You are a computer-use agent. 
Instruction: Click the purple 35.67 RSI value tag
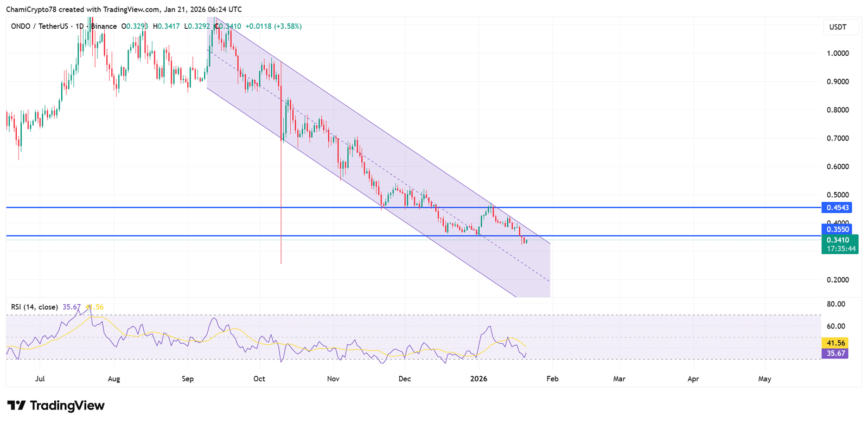tap(835, 353)
